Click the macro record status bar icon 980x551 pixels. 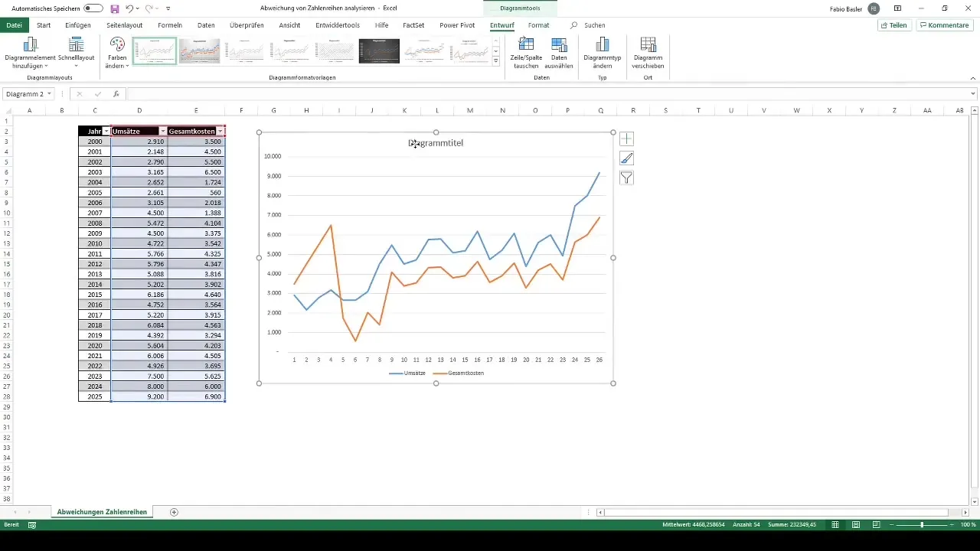[x=32, y=525]
